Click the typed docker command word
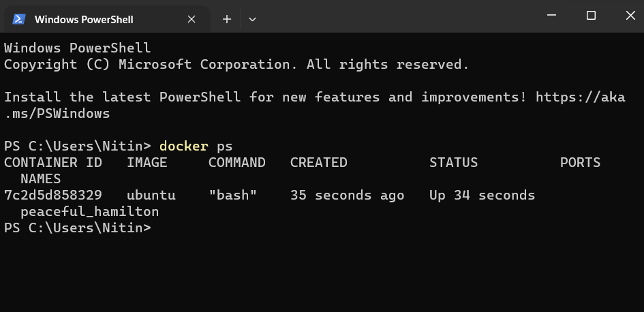This screenshot has width=644, height=312. pyautogui.click(x=183, y=146)
